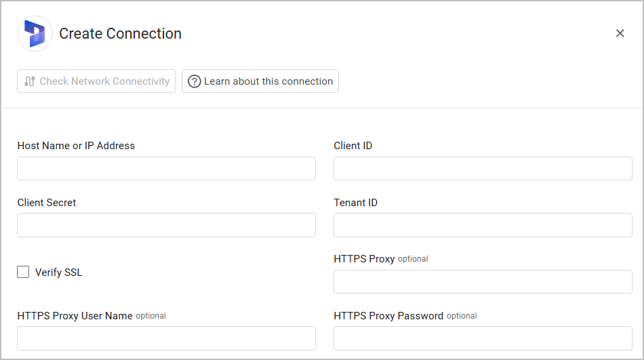Focus the Host Name or IP Address field
644x360 pixels.
[166, 169]
